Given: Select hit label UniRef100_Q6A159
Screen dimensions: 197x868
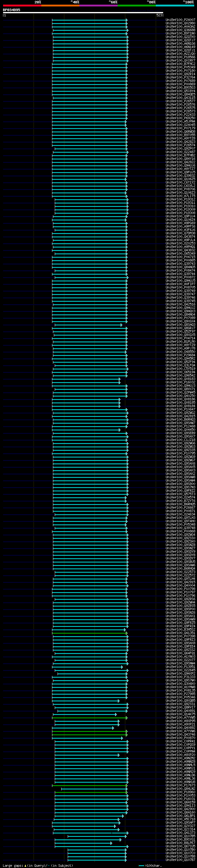Looking at the screenshot, I should (180, 802).
